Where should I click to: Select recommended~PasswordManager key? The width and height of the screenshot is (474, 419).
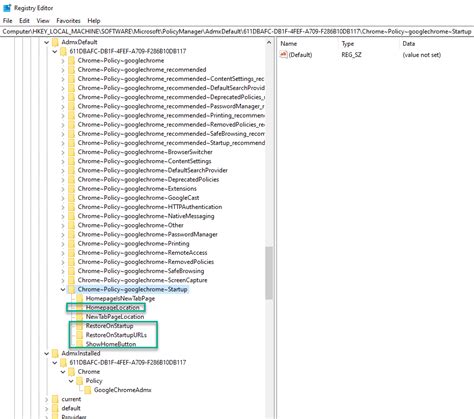171,106
